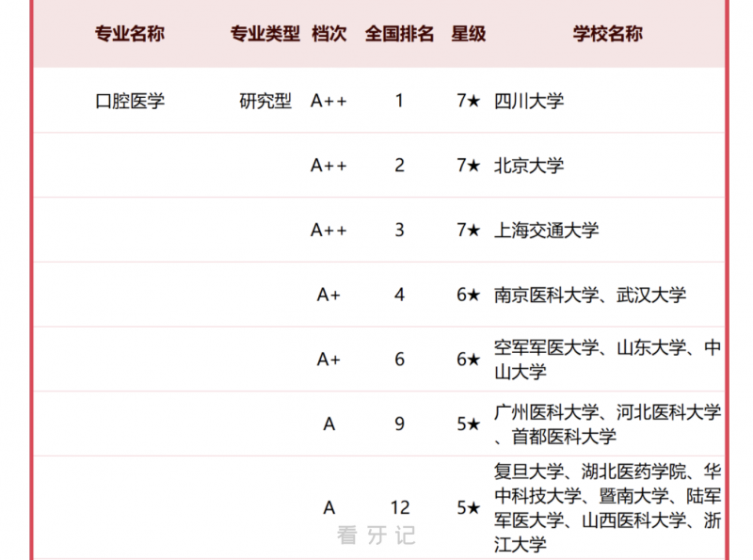The height and width of the screenshot is (560, 753).
Task: Click 南京医科大学、武汉大学 school cell
Action: (x=590, y=295)
